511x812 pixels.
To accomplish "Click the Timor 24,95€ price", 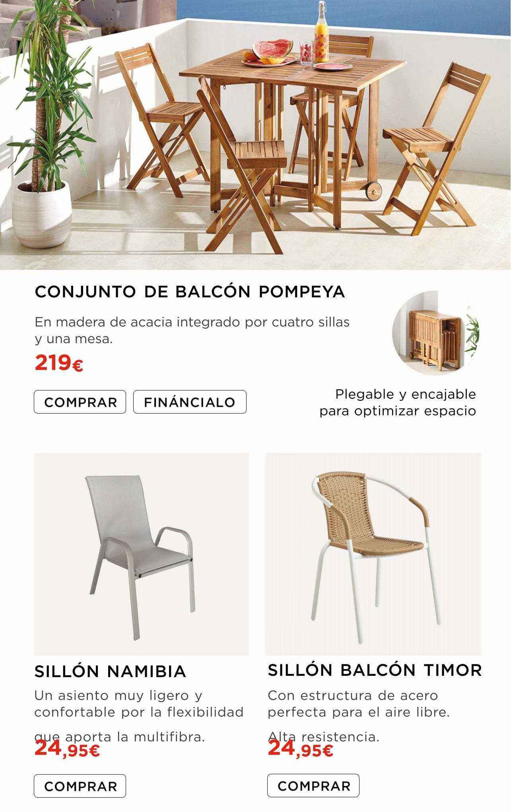I will 301,749.
